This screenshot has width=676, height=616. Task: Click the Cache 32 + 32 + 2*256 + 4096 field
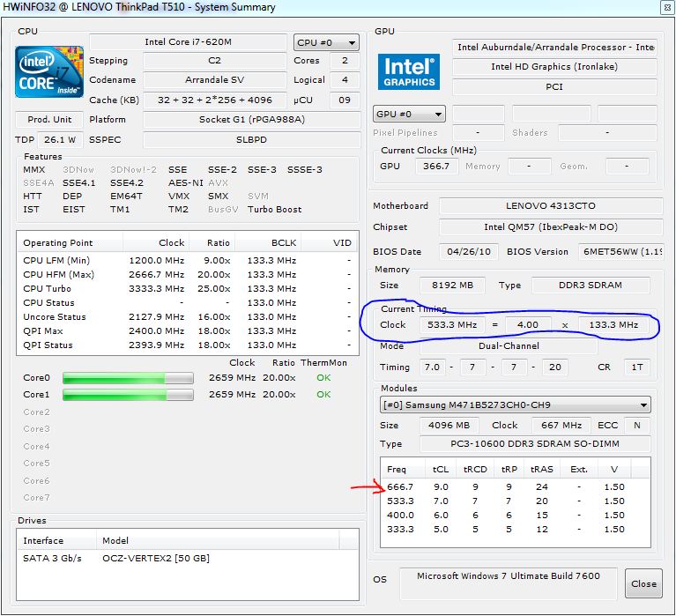pyautogui.click(x=215, y=100)
